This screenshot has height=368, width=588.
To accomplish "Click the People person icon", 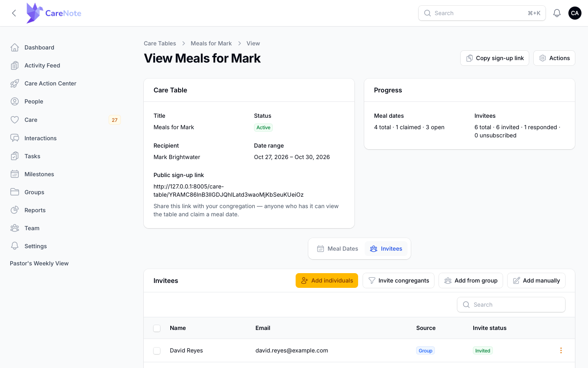I will (15, 101).
